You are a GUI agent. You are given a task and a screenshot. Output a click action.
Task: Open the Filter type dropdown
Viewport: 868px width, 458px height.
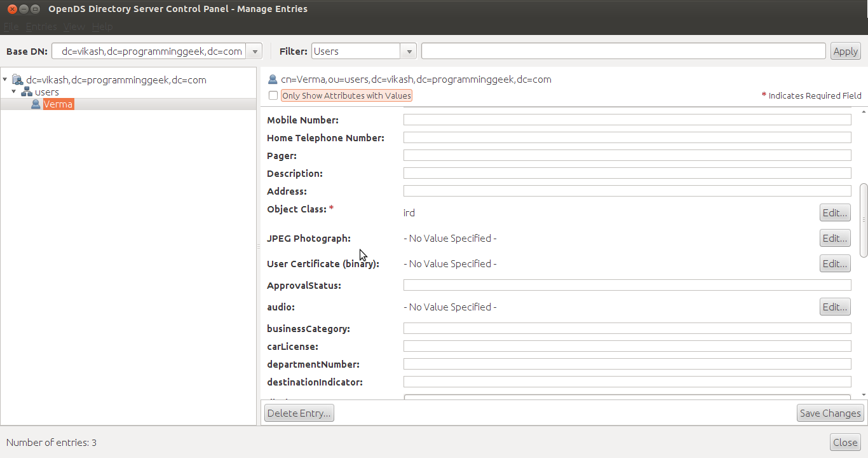409,52
